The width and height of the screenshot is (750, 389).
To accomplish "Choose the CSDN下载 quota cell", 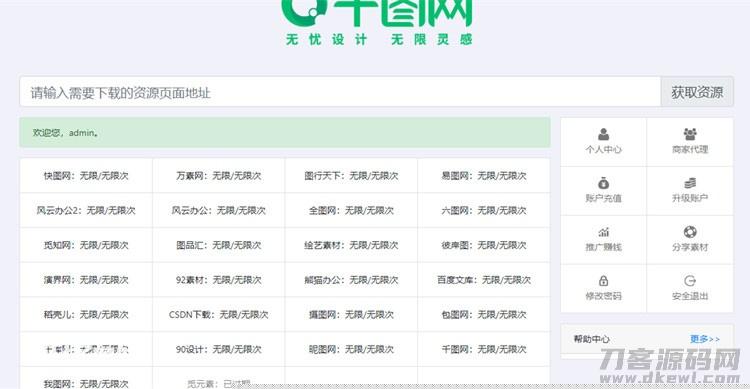I will point(219,314).
